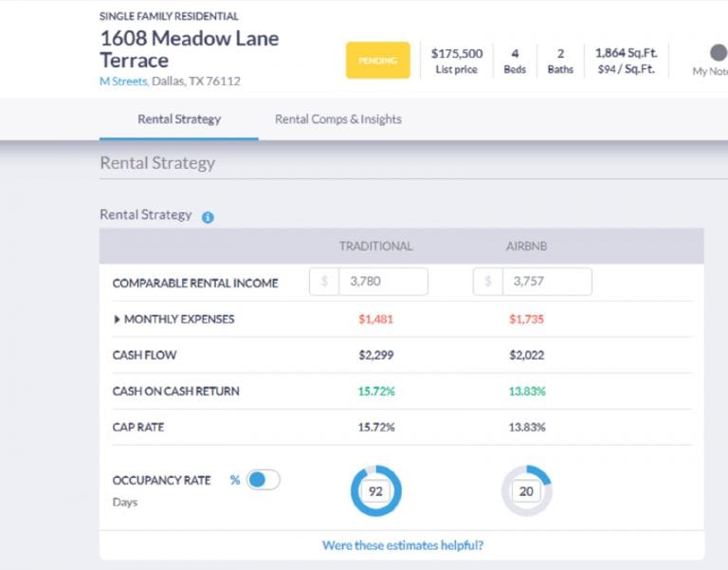Click the 1608 Meadow Lane Terrace title

point(189,49)
